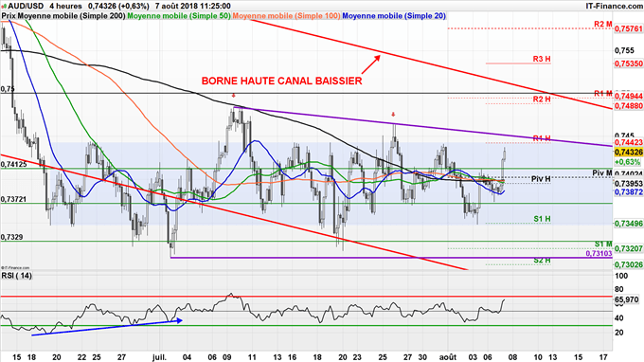Select the S1 H support label
644x362 pixels.
[x=542, y=219]
